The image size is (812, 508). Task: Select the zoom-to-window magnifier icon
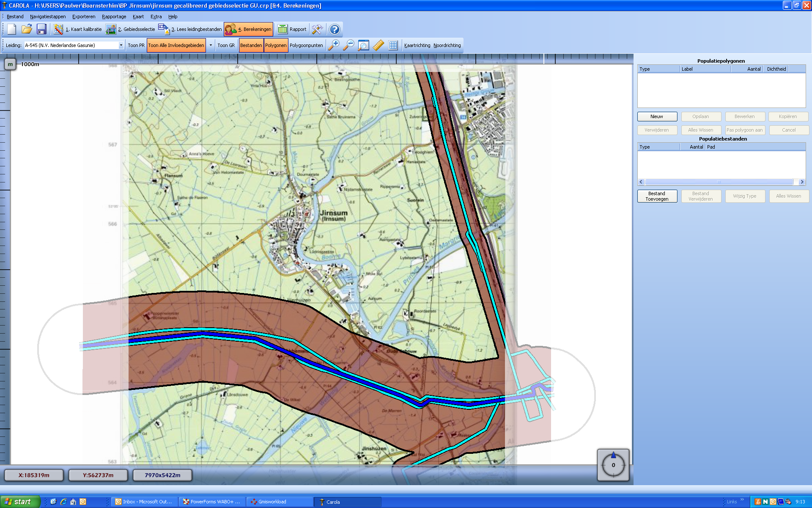click(x=363, y=45)
